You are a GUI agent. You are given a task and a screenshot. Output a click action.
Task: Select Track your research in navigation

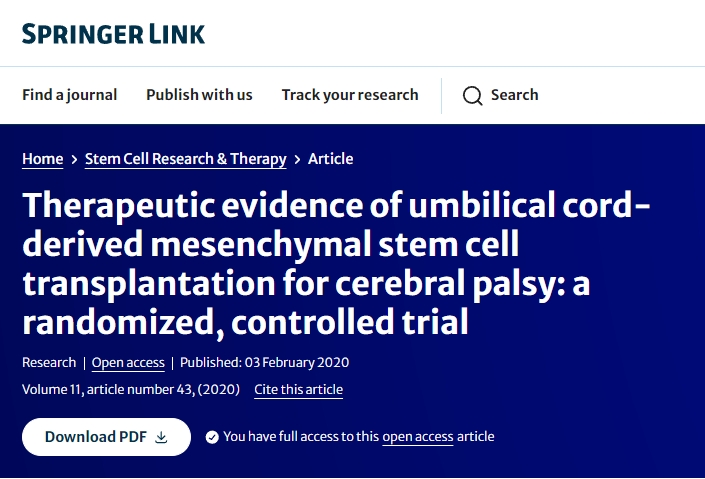click(350, 95)
